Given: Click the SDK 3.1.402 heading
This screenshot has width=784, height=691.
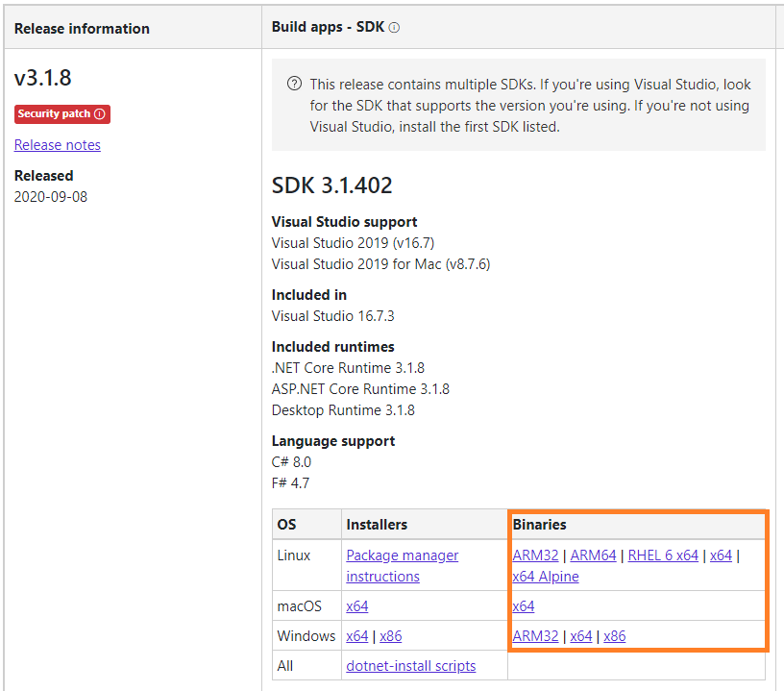Looking at the screenshot, I should 332,185.
